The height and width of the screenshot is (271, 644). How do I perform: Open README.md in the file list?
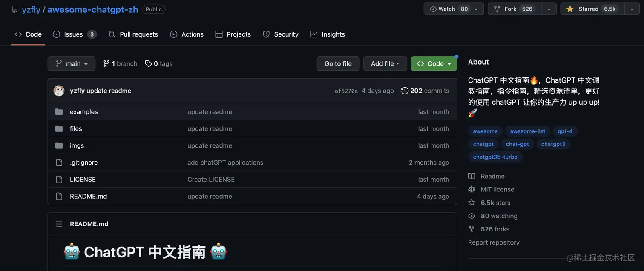click(x=88, y=196)
